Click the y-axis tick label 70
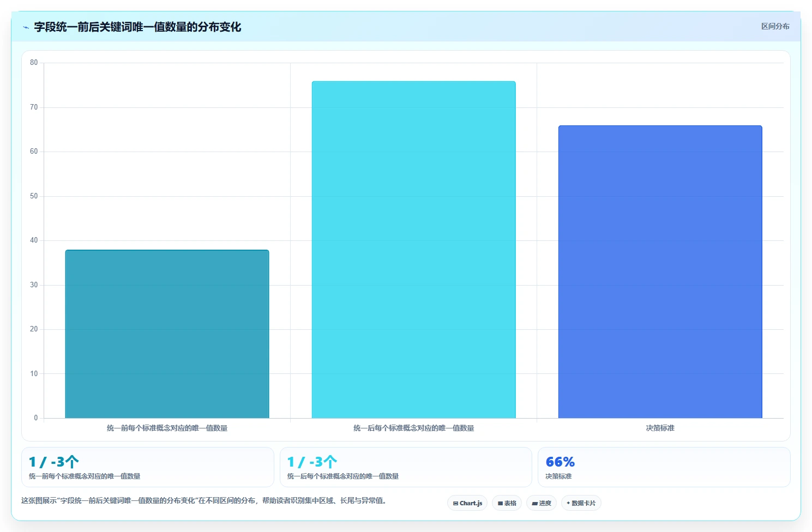 click(x=34, y=107)
